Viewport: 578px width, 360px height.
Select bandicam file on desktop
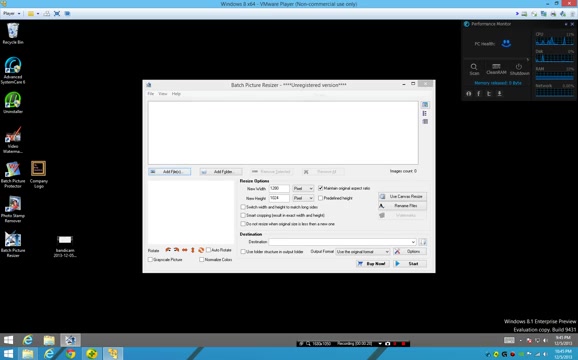(65, 246)
